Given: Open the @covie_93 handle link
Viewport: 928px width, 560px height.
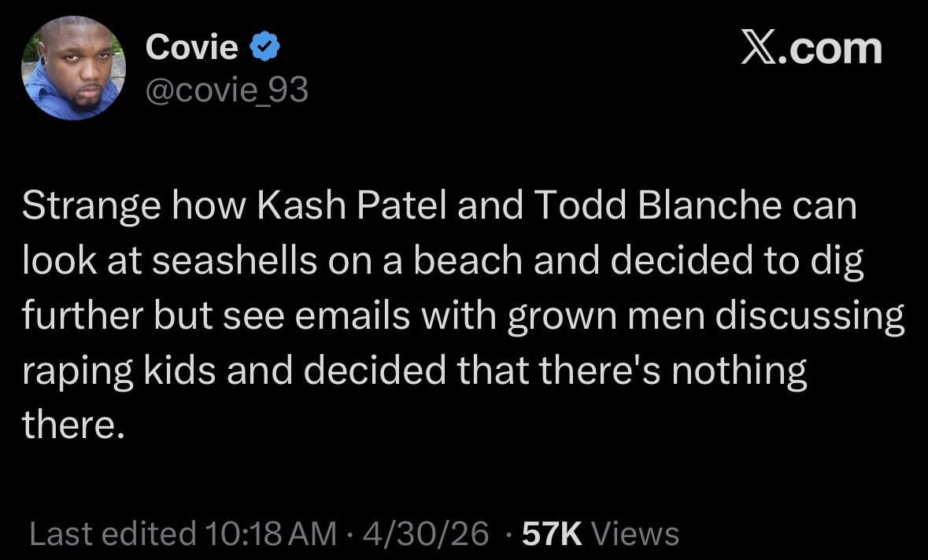Looking at the screenshot, I should click(227, 92).
